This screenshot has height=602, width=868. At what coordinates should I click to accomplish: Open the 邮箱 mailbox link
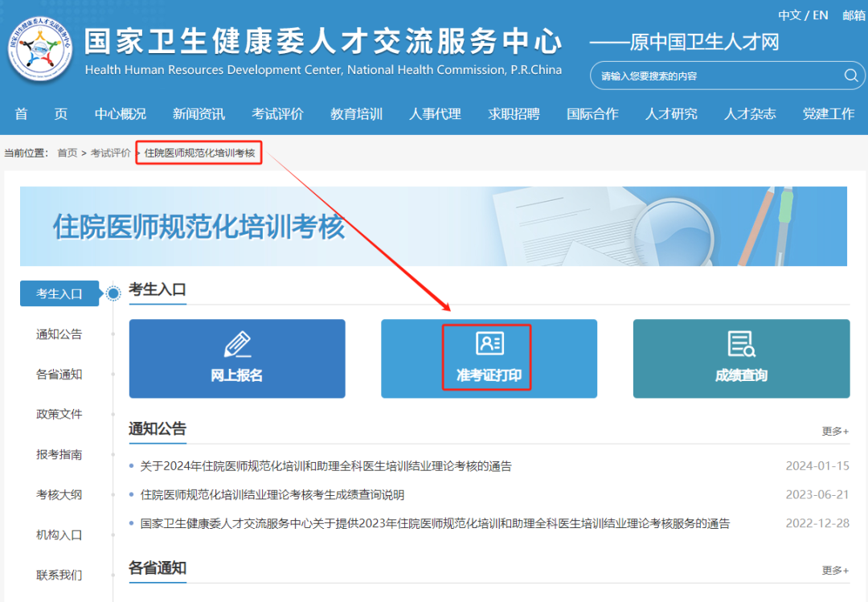[854, 15]
